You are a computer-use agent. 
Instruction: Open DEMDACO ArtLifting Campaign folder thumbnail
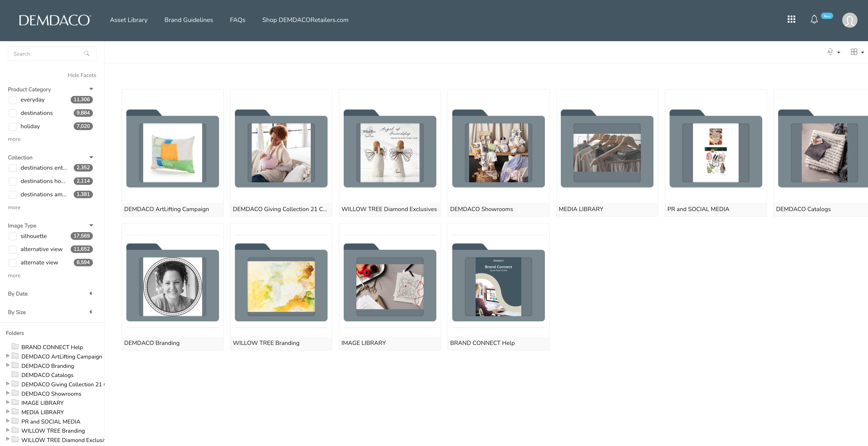click(172, 149)
